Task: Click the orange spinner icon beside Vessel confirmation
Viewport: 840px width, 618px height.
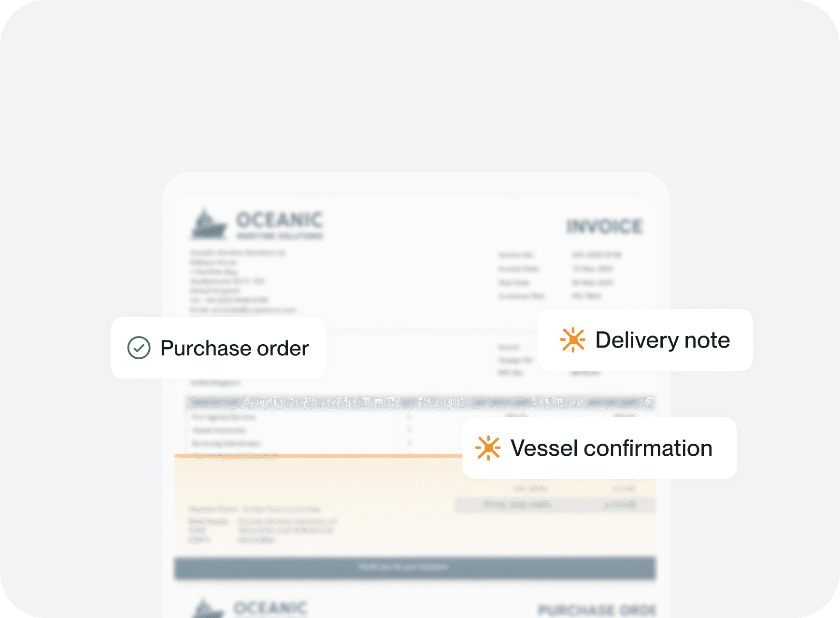Action: [x=488, y=448]
